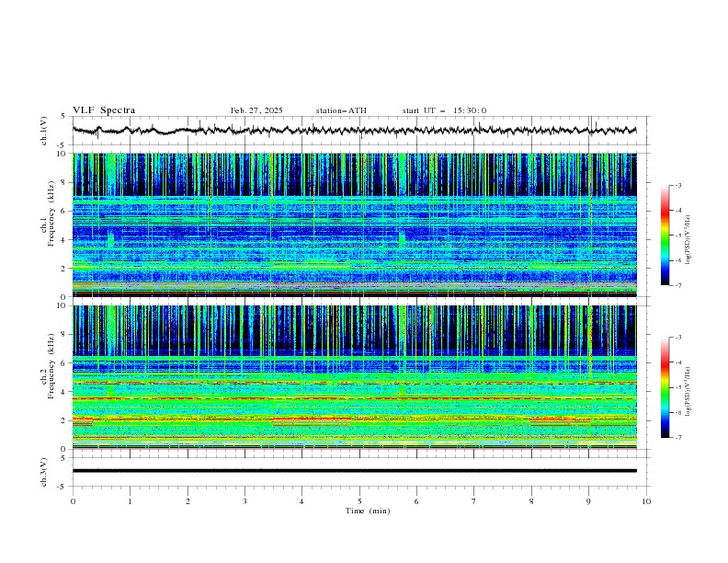The width and height of the screenshot is (728, 563).
Task: Click the "ch.3(V)" axis label
Action: pyautogui.click(x=44, y=472)
